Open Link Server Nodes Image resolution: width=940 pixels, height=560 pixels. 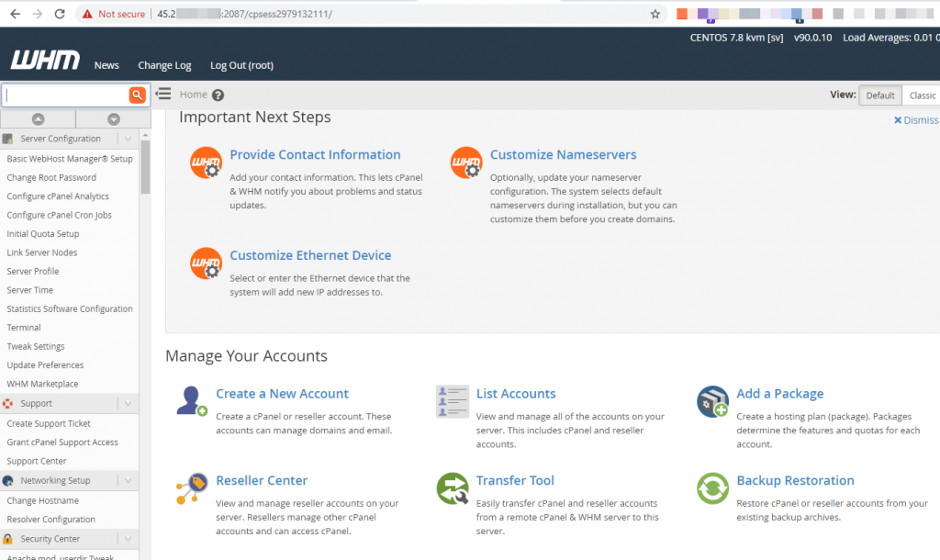(42, 252)
